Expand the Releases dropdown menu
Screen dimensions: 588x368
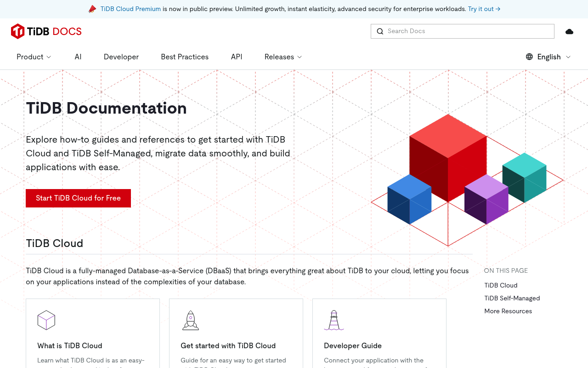(283, 57)
